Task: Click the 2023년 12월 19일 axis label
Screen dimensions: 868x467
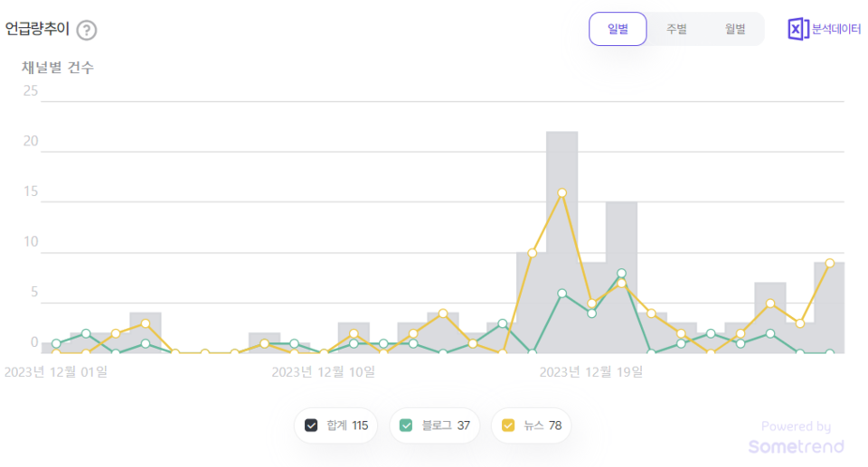Action: (x=590, y=370)
